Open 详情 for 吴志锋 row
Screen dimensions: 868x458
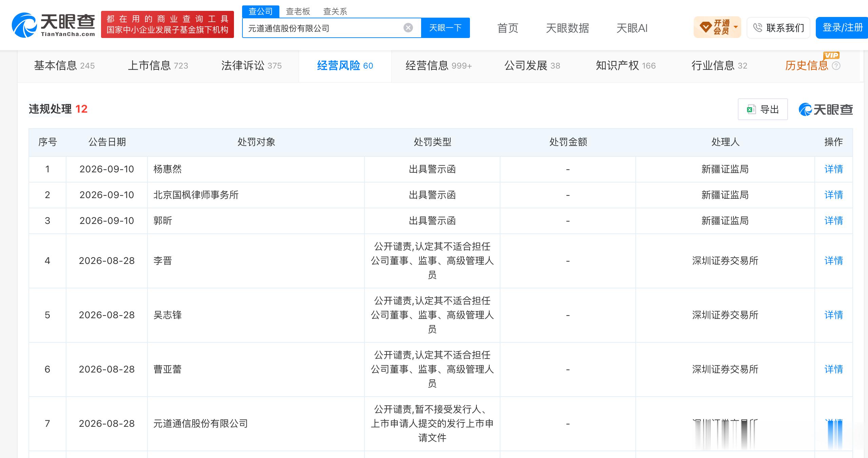pyautogui.click(x=834, y=315)
